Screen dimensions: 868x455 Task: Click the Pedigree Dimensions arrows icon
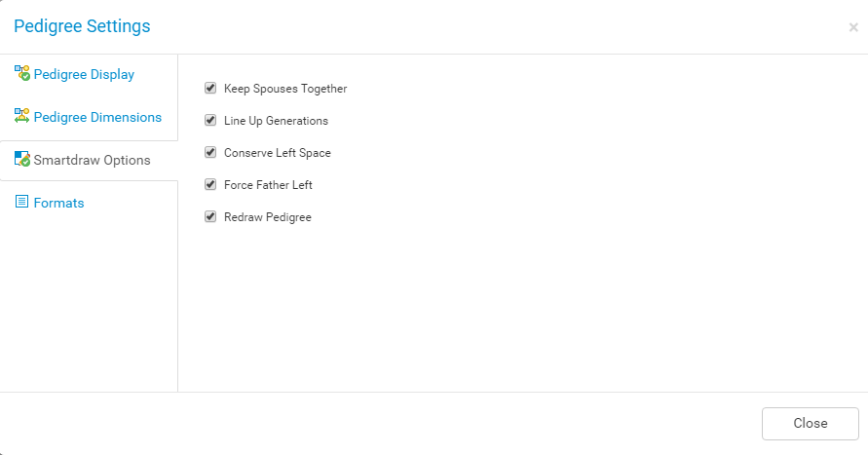tap(22, 116)
